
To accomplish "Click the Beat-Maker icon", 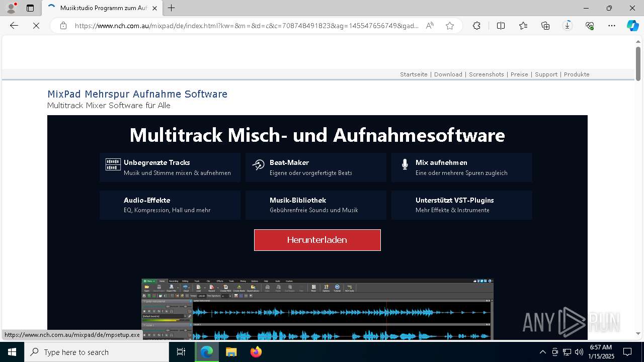I will (x=259, y=164).
